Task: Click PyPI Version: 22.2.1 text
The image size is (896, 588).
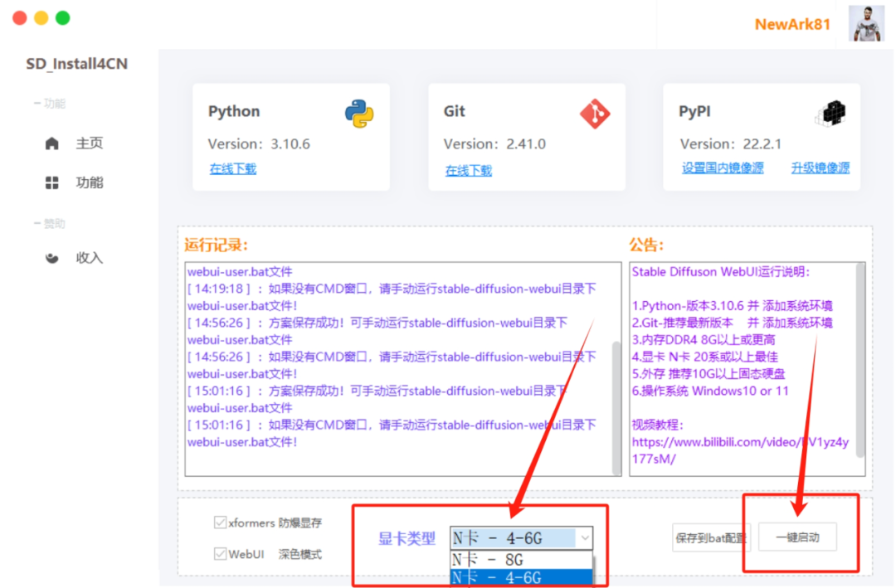Action: (730, 144)
